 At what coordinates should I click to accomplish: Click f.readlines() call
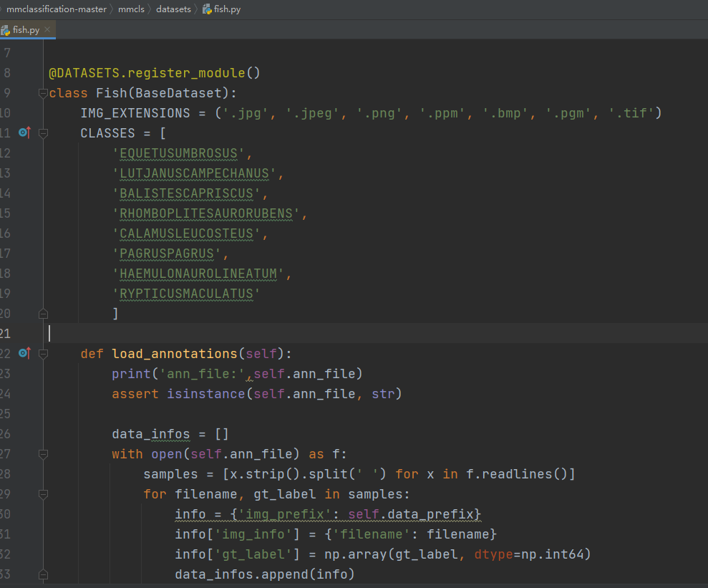coord(518,474)
